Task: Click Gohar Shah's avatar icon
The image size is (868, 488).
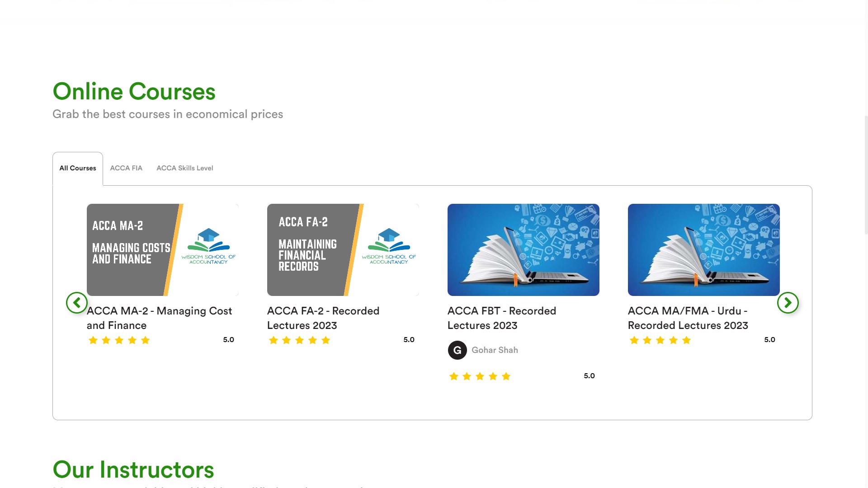Action: point(457,350)
